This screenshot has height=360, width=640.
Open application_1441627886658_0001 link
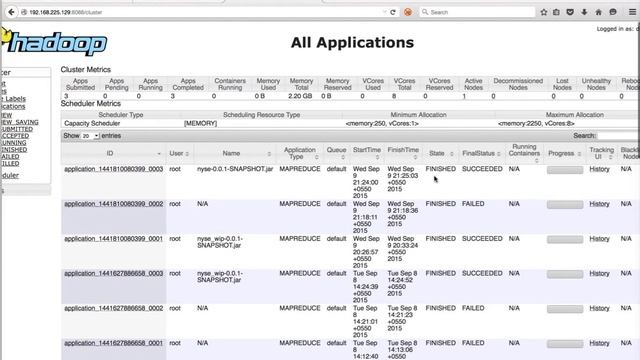point(113,343)
